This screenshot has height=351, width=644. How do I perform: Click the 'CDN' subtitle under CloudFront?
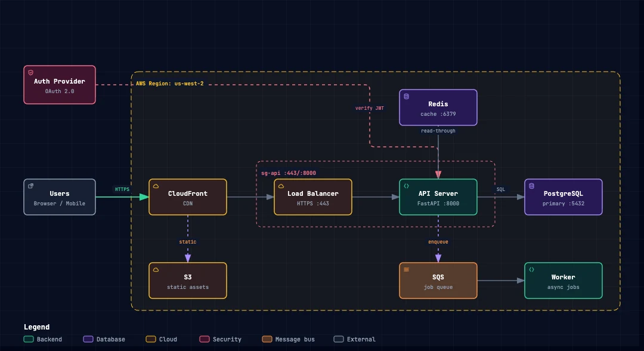pyautogui.click(x=188, y=204)
